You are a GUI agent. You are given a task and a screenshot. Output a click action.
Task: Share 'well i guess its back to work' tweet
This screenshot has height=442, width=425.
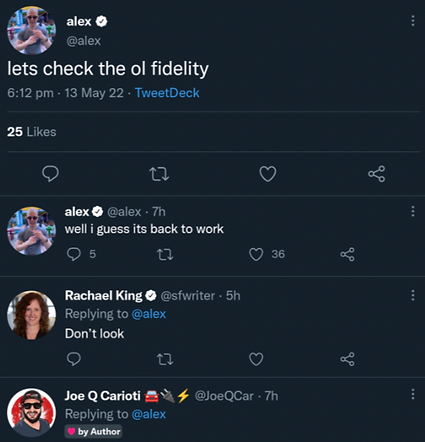[347, 254]
